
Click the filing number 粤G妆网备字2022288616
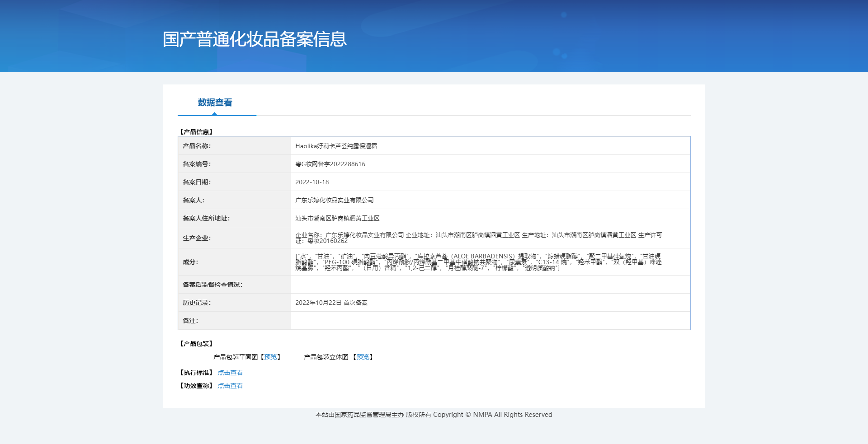click(x=330, y=164)
